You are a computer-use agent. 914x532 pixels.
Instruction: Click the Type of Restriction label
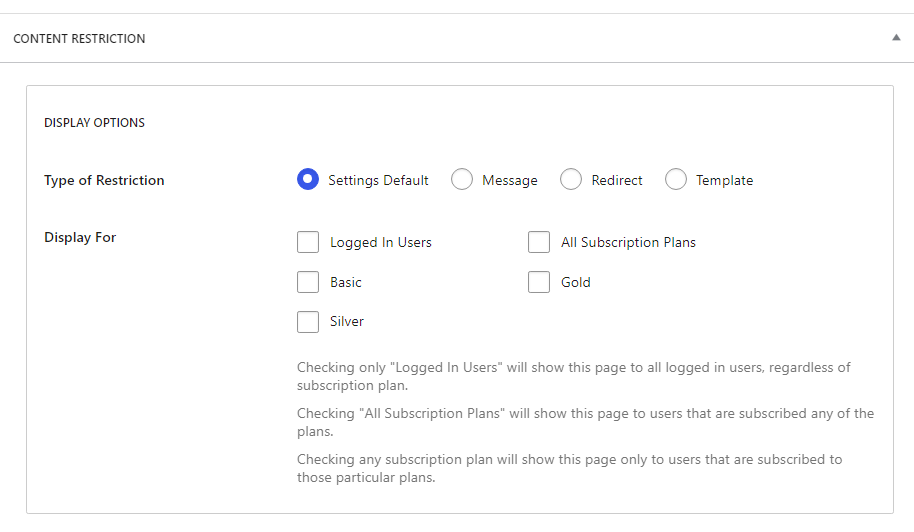(104, 180)
